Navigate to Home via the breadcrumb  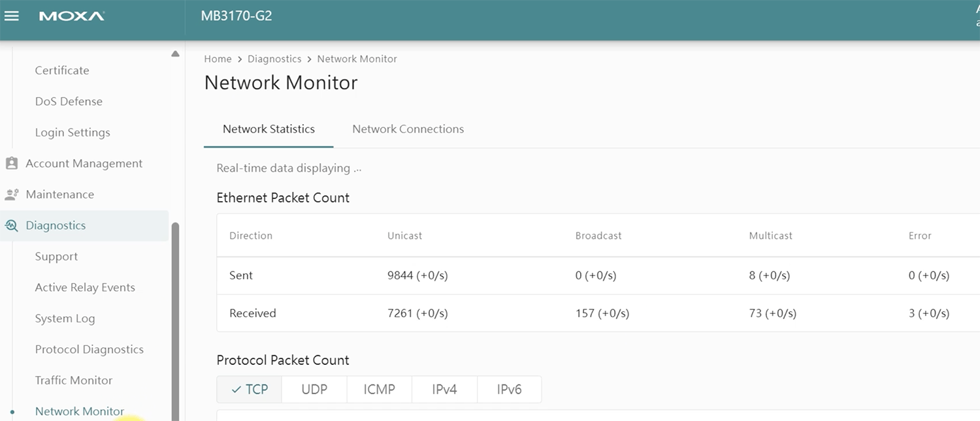[218, 59]
